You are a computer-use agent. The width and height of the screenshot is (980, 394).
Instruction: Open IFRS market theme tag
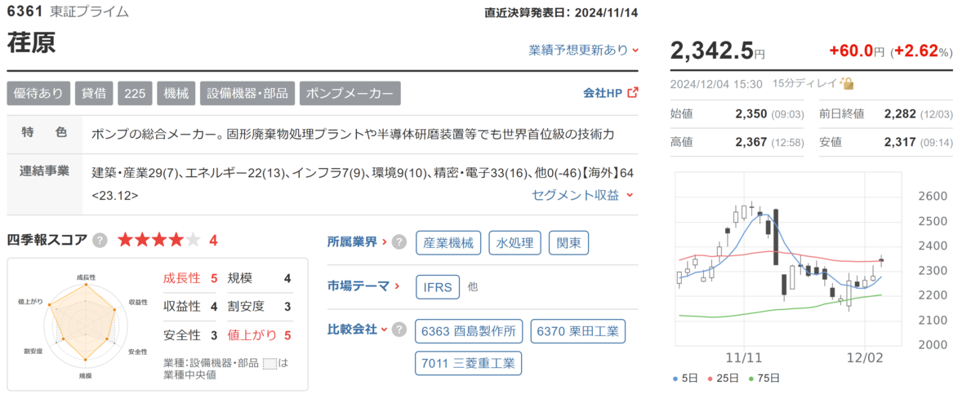coord(438,286)
